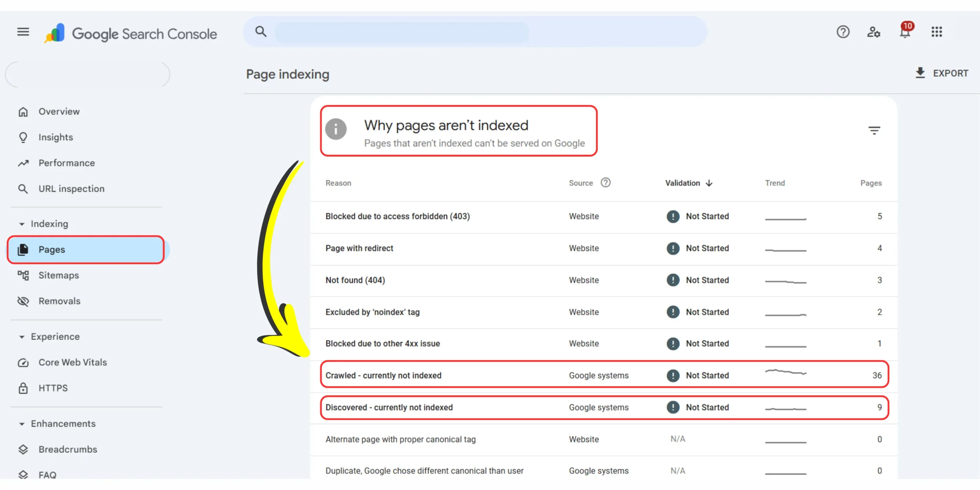Click Not Started icon in Crawled row
The image size is (980, 490).
pyautogui.click(x=673, y=376)
